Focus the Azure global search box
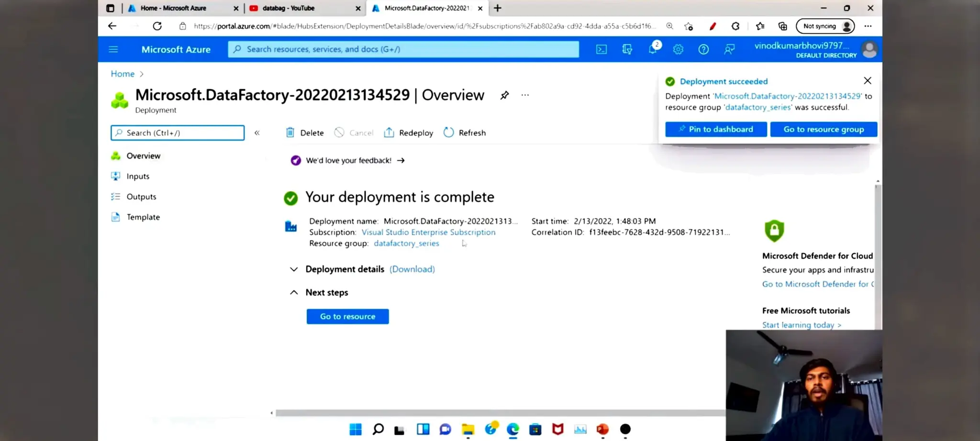The width and height of the screenshot is (980, 441). pos(403,49)
